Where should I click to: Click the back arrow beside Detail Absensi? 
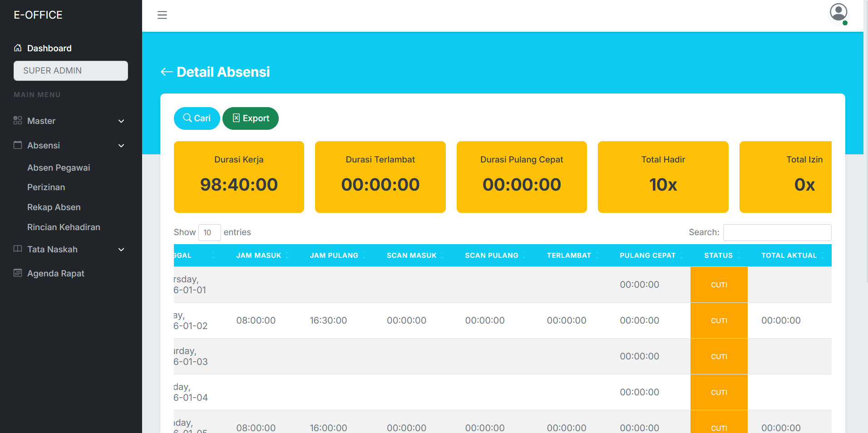[167, 72]
